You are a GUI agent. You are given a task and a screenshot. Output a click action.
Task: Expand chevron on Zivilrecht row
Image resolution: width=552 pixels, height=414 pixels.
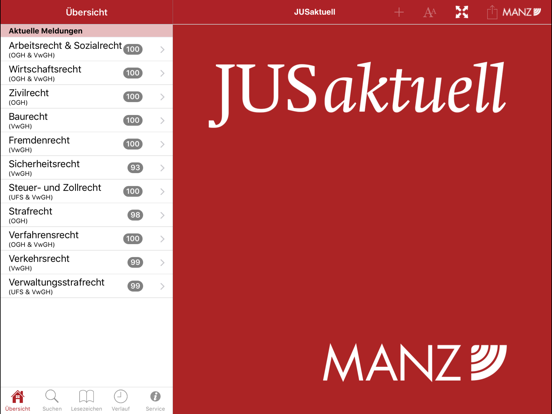tap(162, 97)
